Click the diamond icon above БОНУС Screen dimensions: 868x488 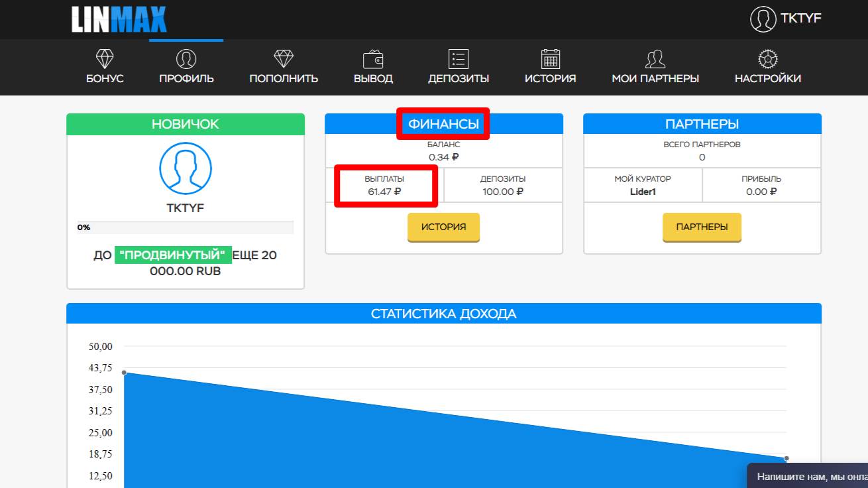[x=105, y=58]
